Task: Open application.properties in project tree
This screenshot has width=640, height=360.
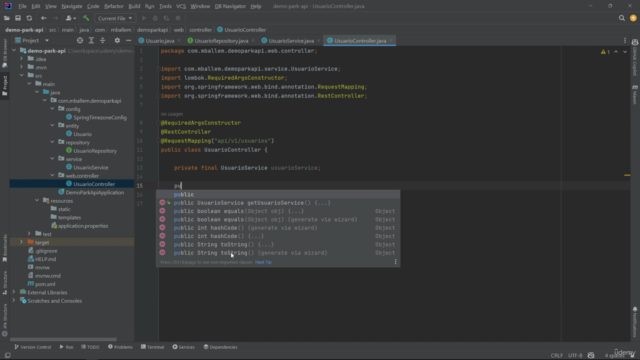Action: pos(83,226)
